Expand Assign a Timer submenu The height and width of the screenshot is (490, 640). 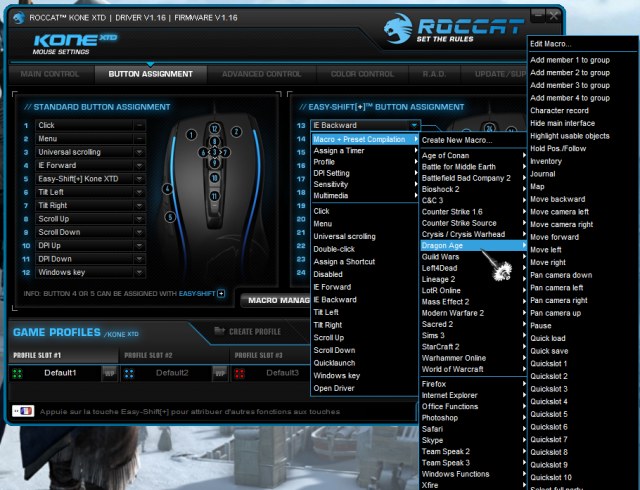pos(365,151)
